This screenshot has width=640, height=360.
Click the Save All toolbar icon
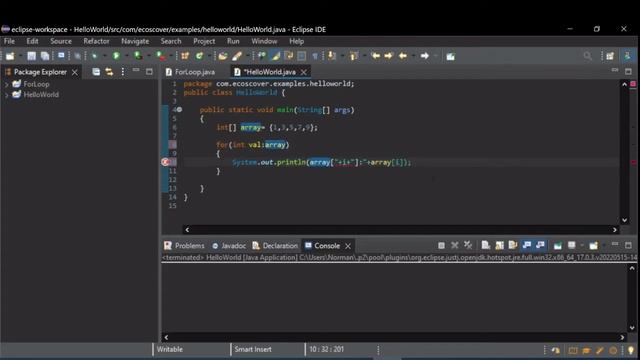tap(45, 56)
